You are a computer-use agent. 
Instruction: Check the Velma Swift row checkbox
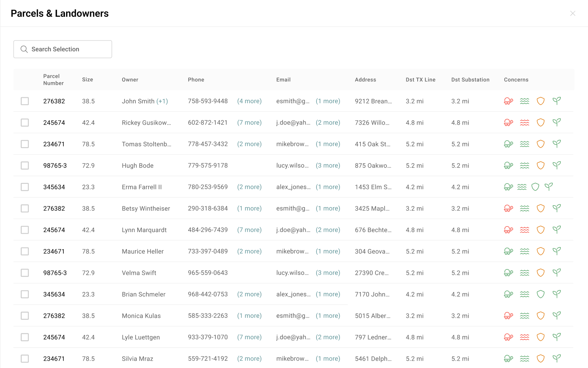click(25, 273)
